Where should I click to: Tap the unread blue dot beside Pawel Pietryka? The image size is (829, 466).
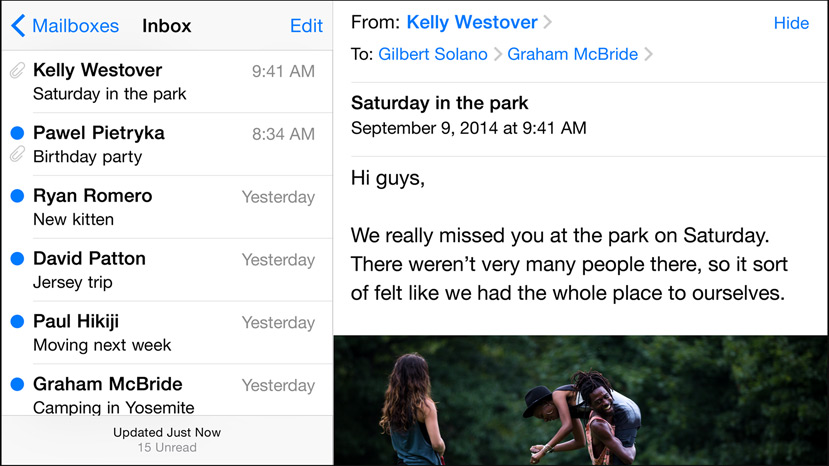pos(17,133)
